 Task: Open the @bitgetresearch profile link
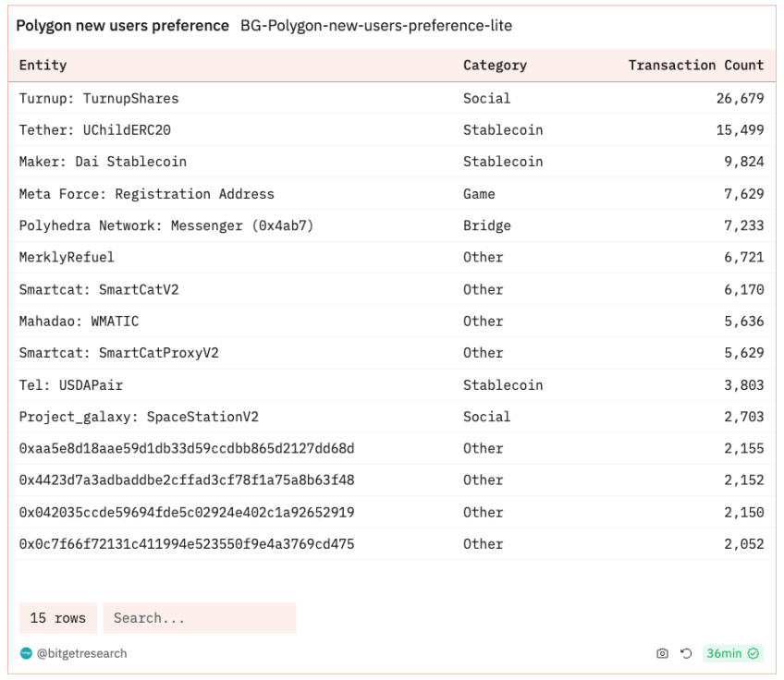[x=81, y=653]
